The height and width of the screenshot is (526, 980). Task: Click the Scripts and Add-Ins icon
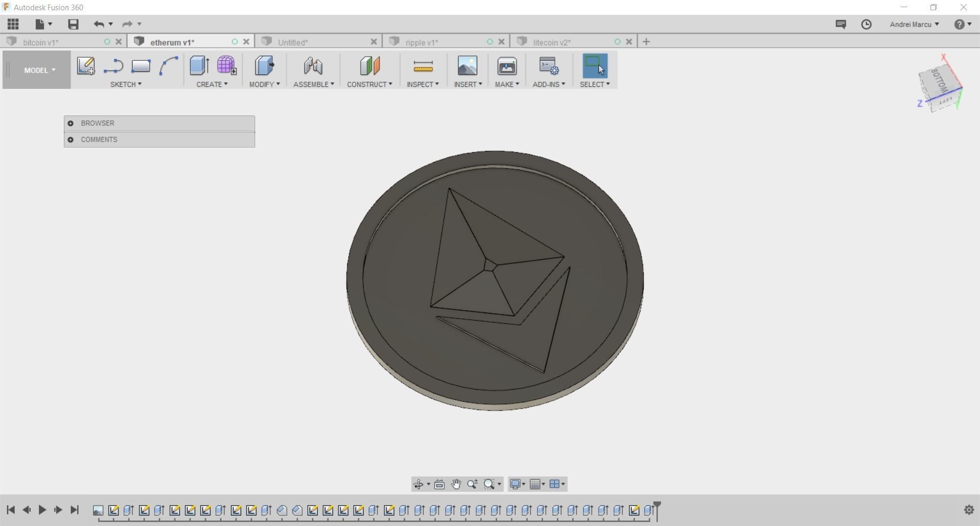point(549,66)
